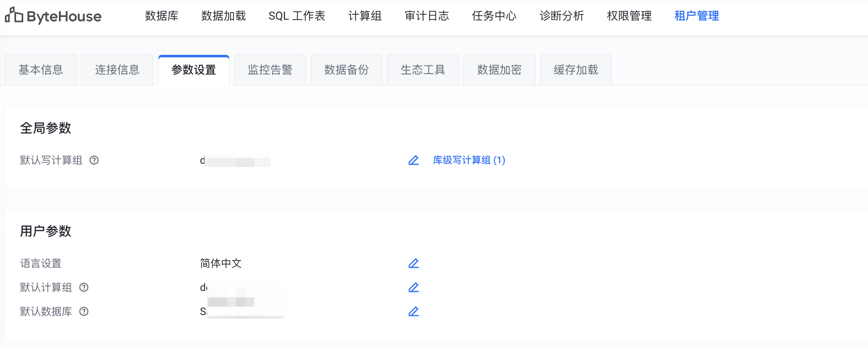Image resolution: width=868 pixels, height=349 pixels.
Task: Open the 数据备份 tab
Action: (x=346, y=70)
